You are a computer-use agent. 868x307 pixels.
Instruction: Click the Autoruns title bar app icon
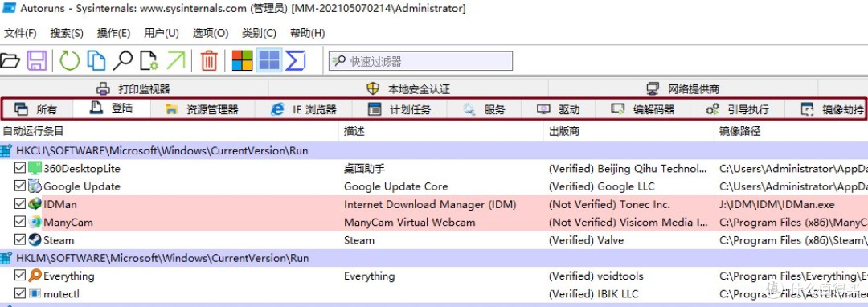10,8
